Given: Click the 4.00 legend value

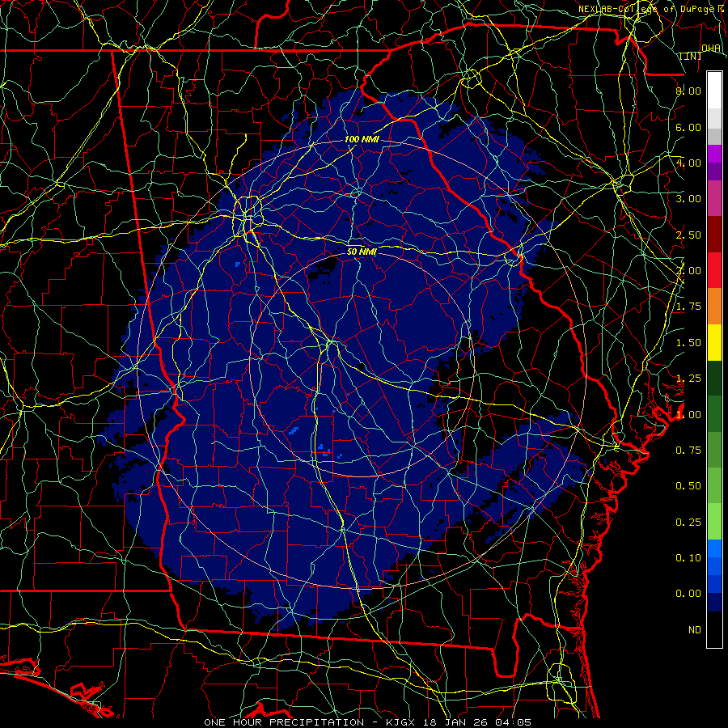Looking at the screenshot, I should click(688, 163).
